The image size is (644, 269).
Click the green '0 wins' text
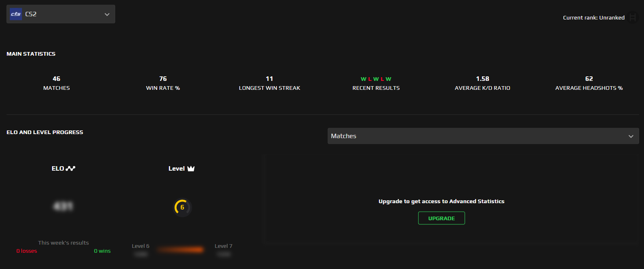tap(102, 251)
